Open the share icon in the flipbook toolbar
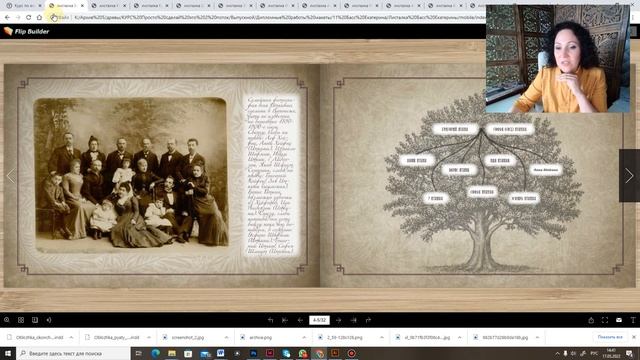The image size is (640, 360). coord(591,320)
